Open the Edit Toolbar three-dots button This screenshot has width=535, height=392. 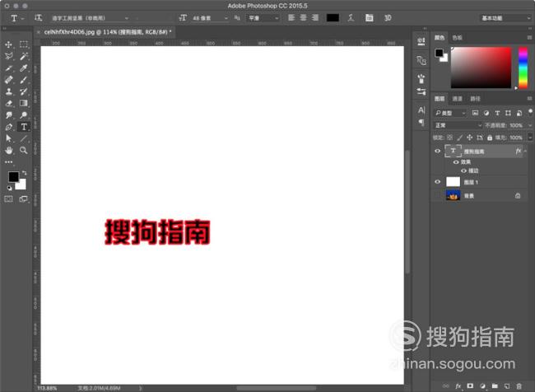(9, 162)
